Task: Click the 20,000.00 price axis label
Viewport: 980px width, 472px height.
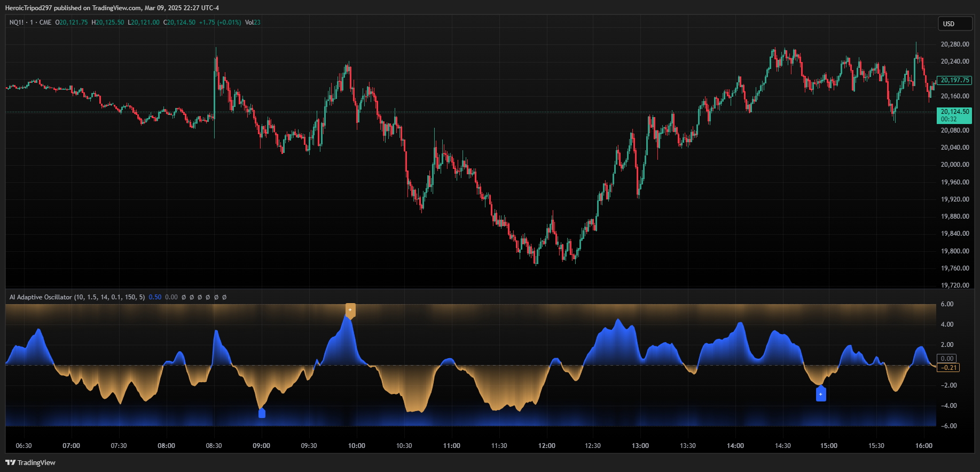Action: pyautogui.click(x=955, y=165)
